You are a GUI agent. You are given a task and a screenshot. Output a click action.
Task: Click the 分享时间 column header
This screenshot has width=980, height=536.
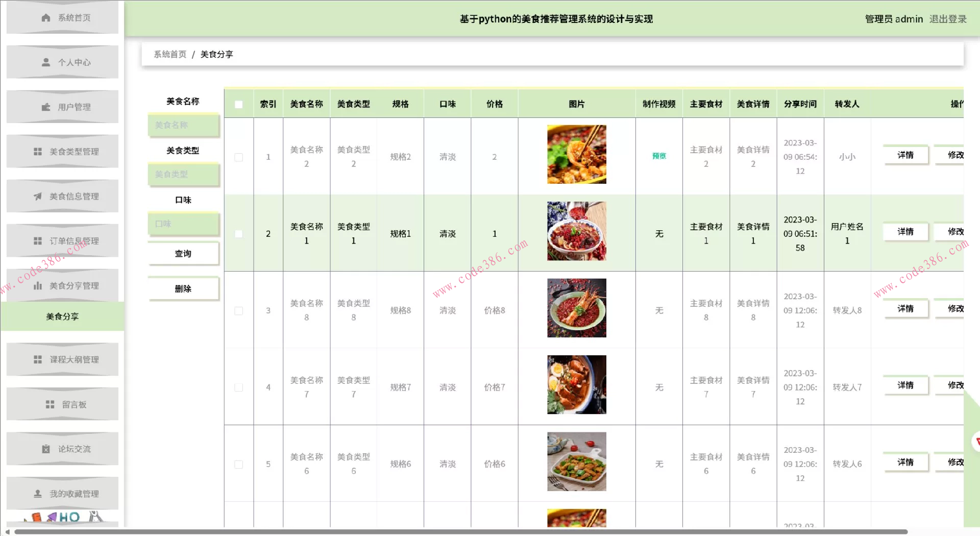click(800, 104)
